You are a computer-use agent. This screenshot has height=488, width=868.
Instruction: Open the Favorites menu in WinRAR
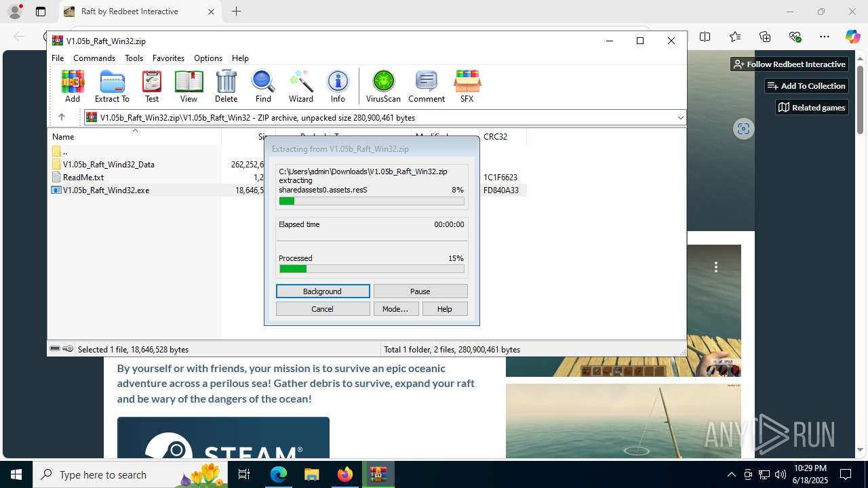tap(168, 58)
